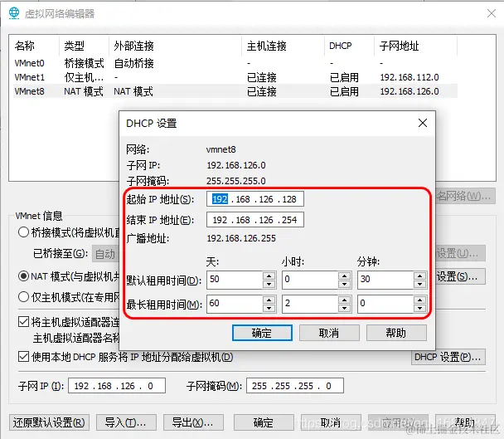Select 桥接模式 radio button
The image size is (504, 439).
point(23,232)
